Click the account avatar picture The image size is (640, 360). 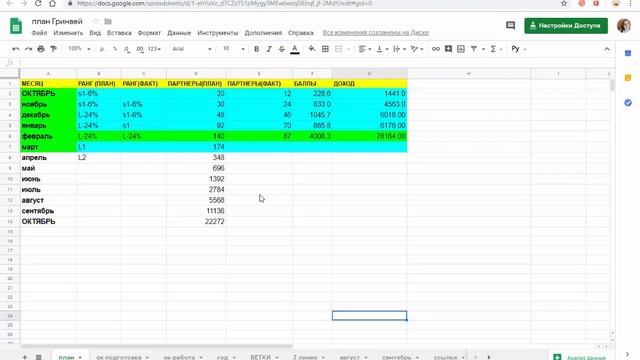(x=624, y=26)
